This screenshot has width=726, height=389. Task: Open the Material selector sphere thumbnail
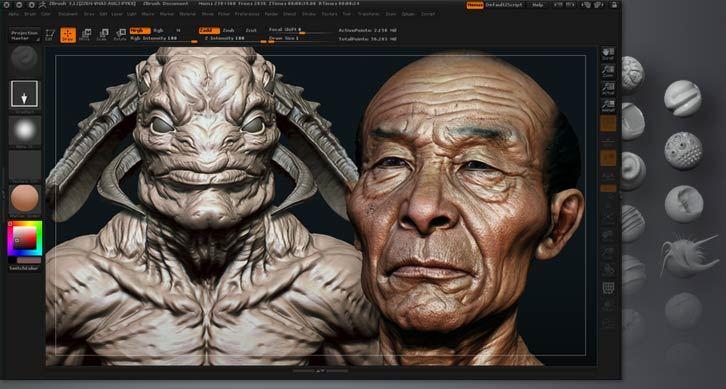tap(25, 200)
